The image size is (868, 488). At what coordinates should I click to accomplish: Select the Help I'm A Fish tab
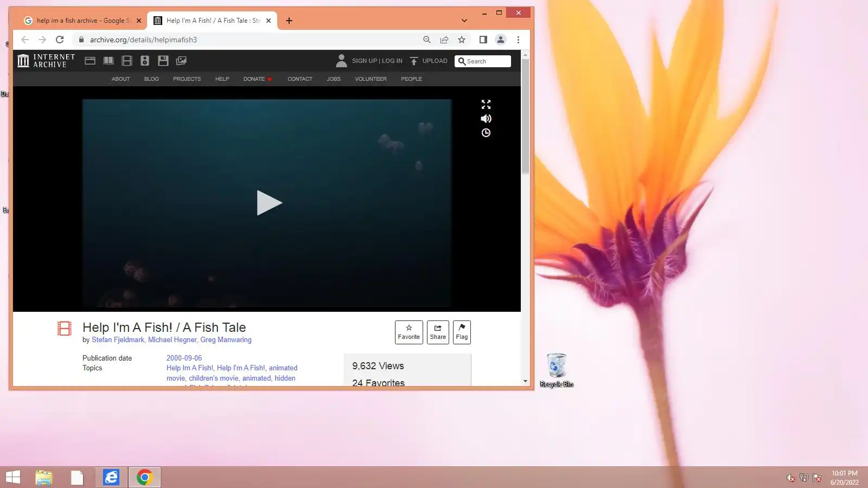pos(212,21)
